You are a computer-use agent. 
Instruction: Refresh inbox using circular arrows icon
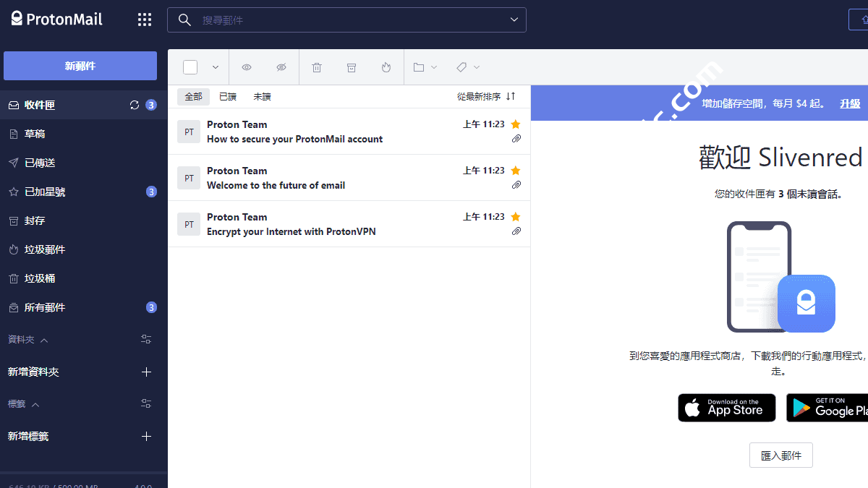click(x=134, y=105)
